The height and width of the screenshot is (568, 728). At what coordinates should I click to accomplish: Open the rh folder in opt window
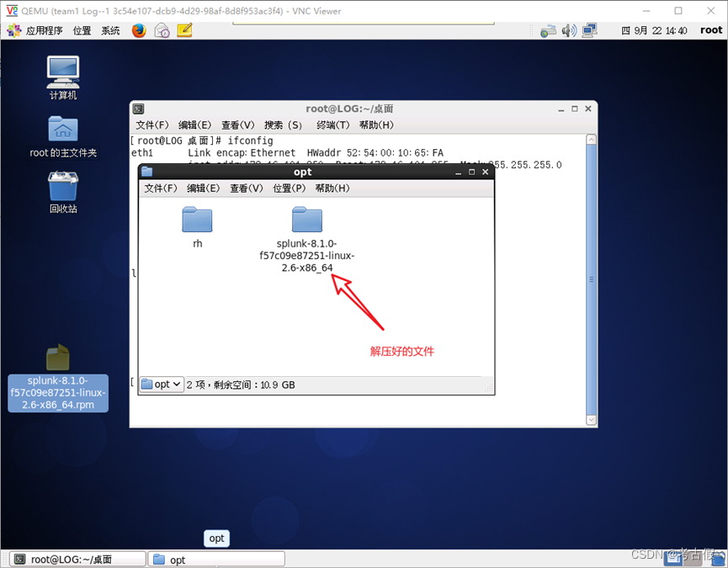[x=197, y=220]
